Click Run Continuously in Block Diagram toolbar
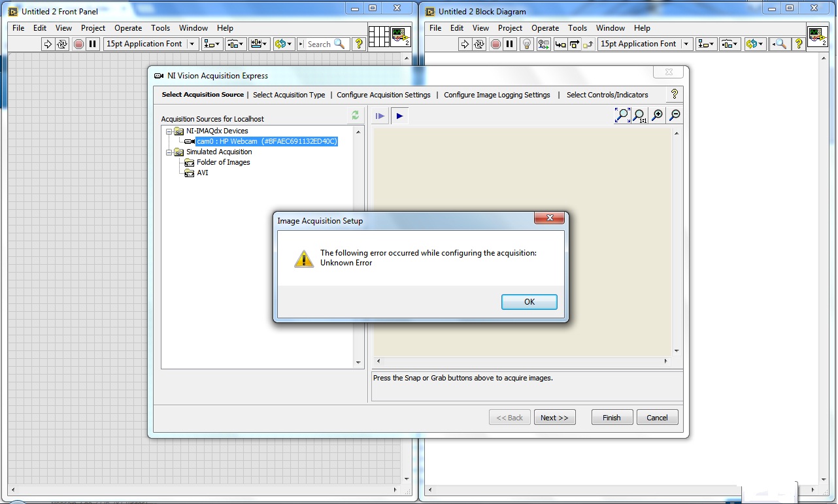 [x=479, y=44]
